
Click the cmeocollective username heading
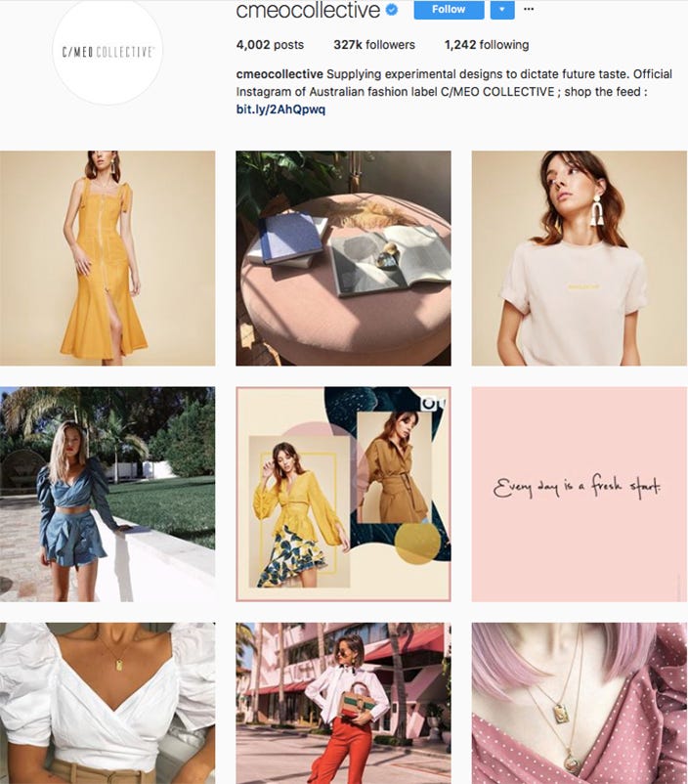[308, 10]
